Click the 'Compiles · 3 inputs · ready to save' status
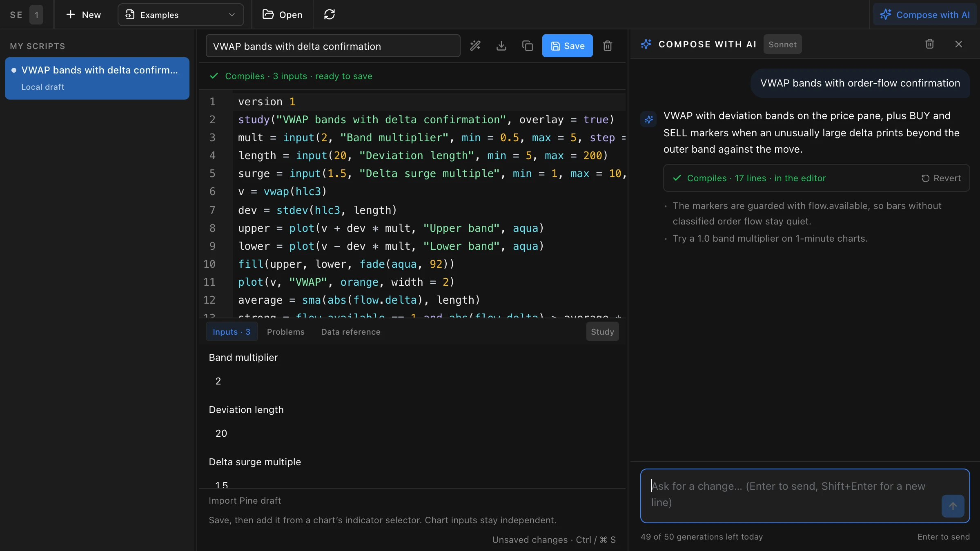This screenshot has height=551, width=980. click(298, 76)
